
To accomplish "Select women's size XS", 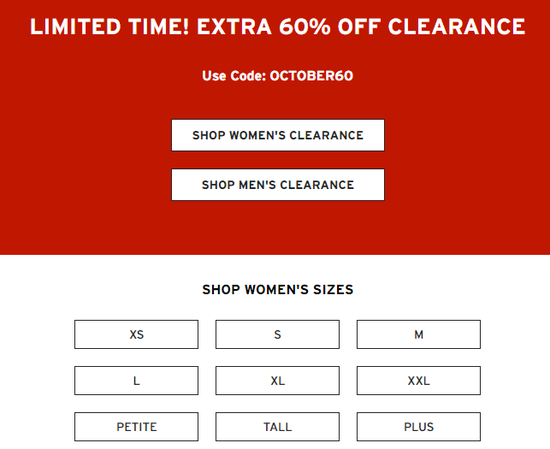I will (x=136, y=334).
